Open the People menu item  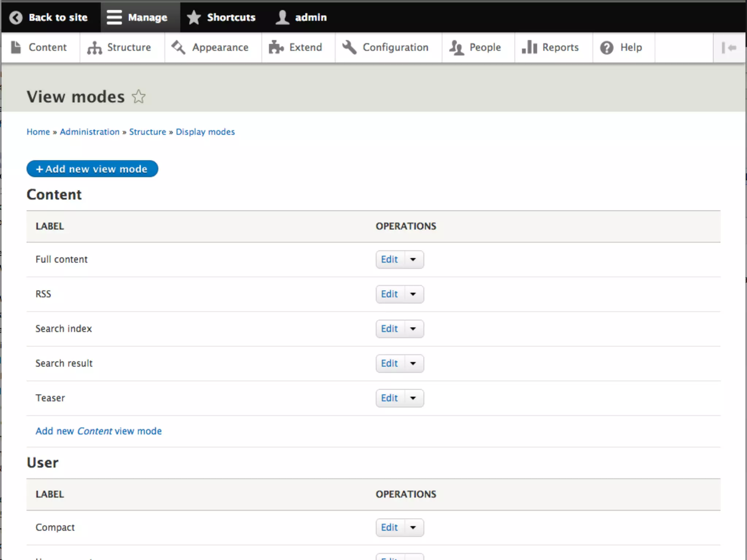click(478, 48)
